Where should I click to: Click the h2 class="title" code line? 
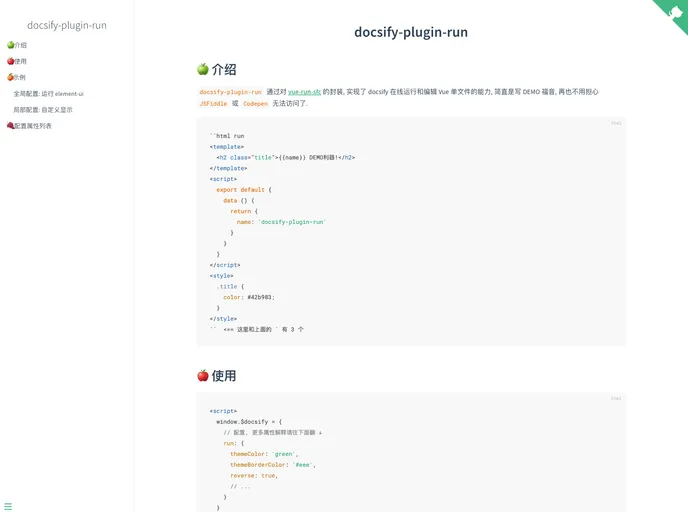pyautogui.click(x=286, y=157)
